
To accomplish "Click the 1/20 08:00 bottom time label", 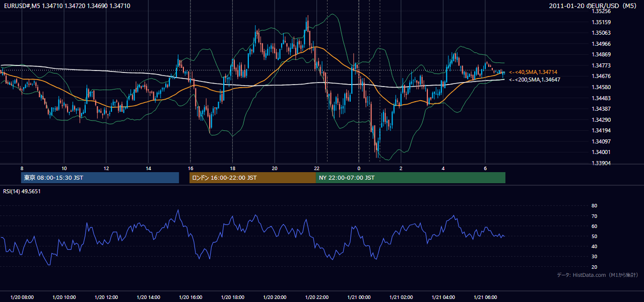I will pos(22,297).
